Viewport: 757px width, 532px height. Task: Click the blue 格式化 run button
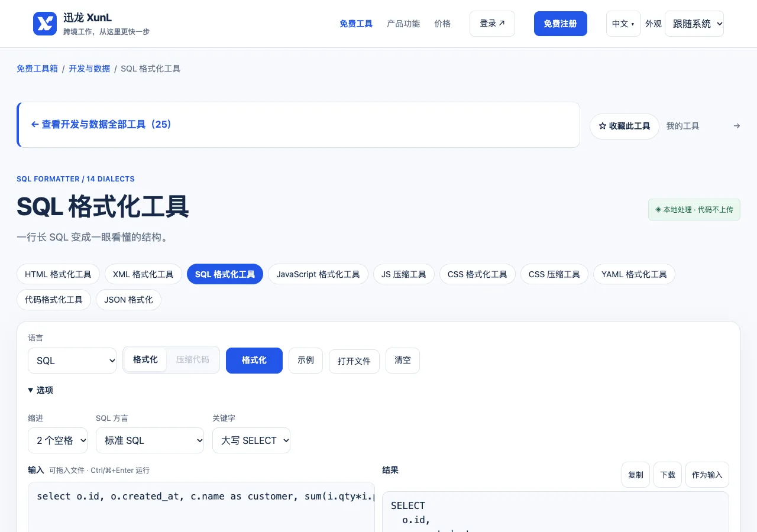(254, 361)
